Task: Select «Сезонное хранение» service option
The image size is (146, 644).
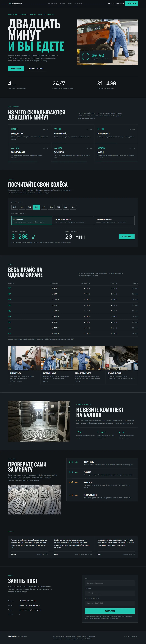Action: click(x=114, y=221)
